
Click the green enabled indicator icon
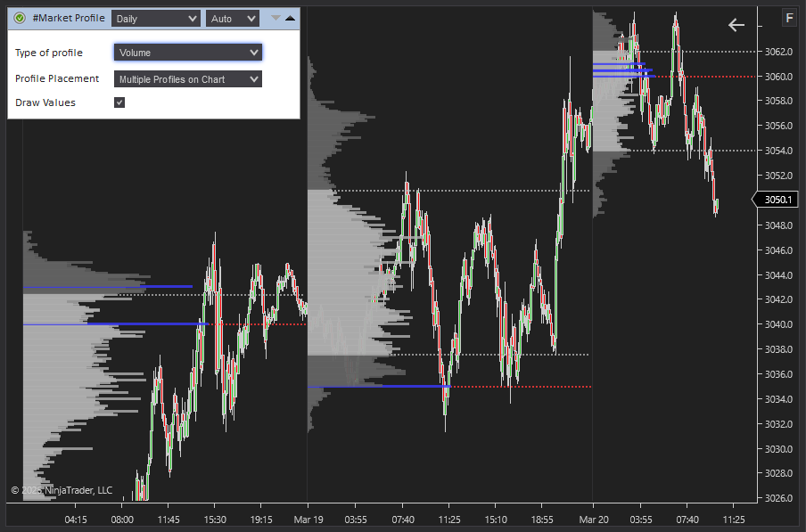[x=19, y=18]
